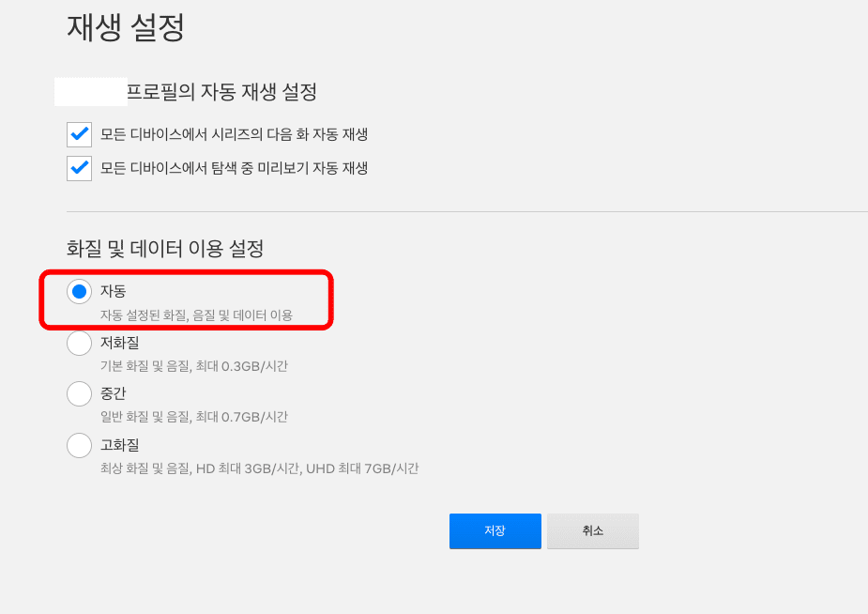Select the 고화질 (High) quality radio button
Screen dimensions: 868x614
click(x=79, y=445)
